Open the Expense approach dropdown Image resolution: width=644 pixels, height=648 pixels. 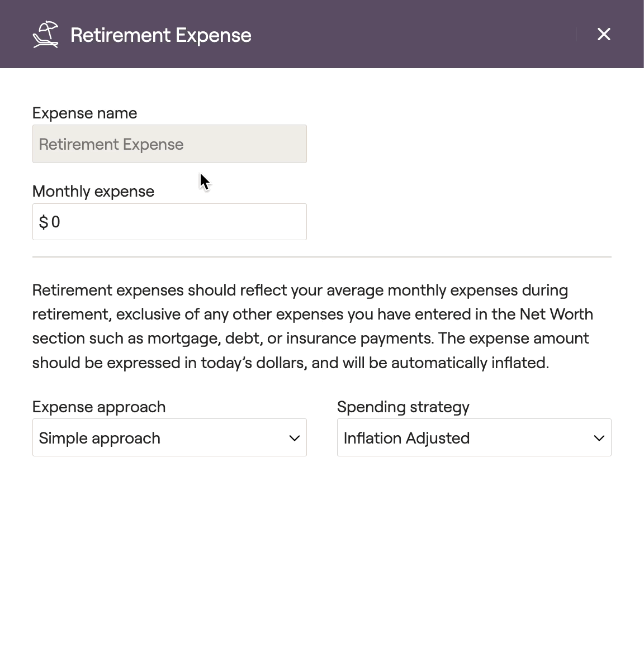pos(169,437)
